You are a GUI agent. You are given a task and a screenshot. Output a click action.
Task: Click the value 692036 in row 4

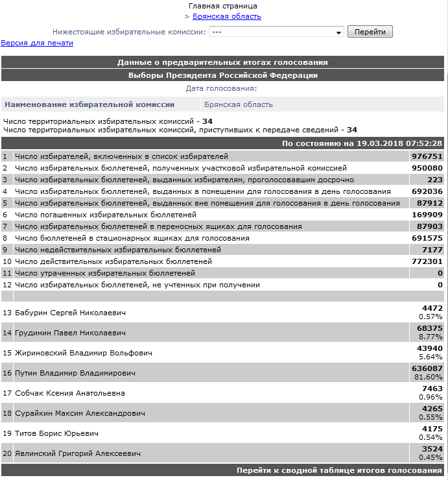click(427, 191)
